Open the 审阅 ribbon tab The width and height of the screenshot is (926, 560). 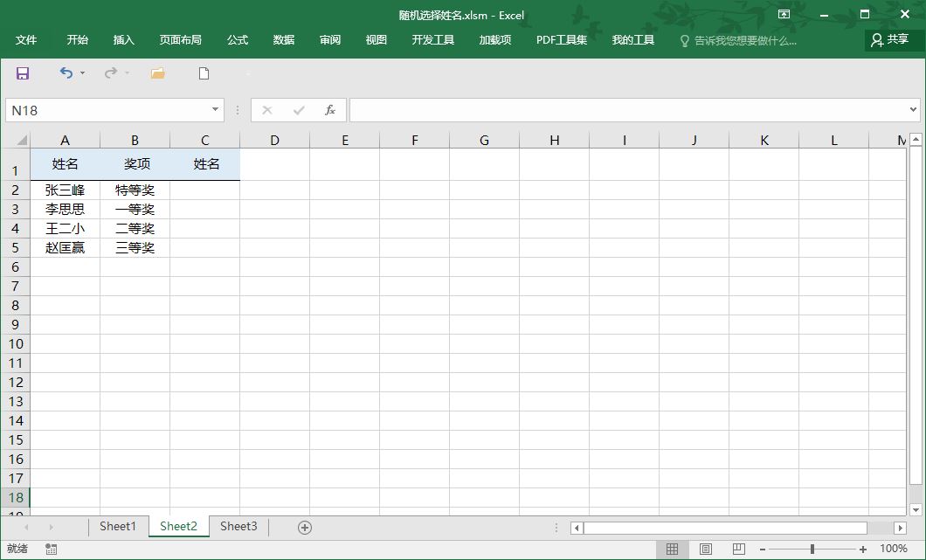click(x=330, y=40)
